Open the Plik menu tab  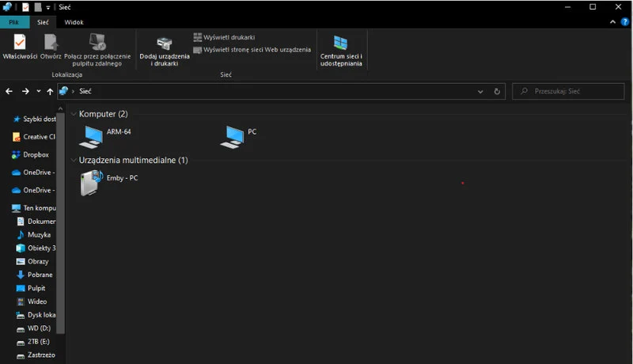click(14, 23)
